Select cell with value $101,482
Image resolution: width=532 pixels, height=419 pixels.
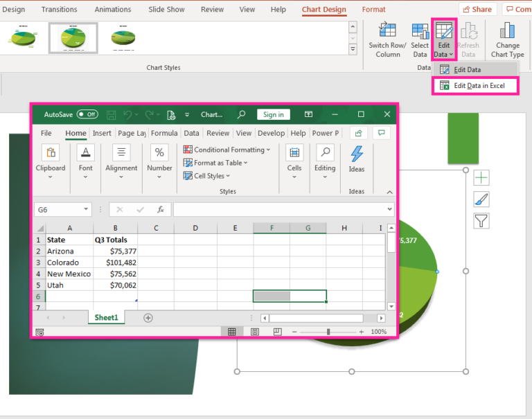point(116,262)
